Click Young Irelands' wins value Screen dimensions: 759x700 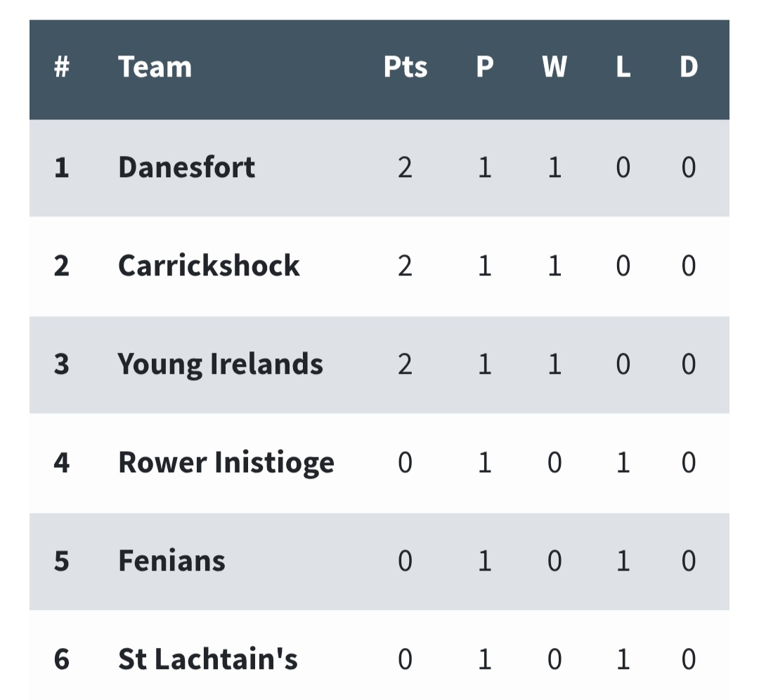(554, 364)
